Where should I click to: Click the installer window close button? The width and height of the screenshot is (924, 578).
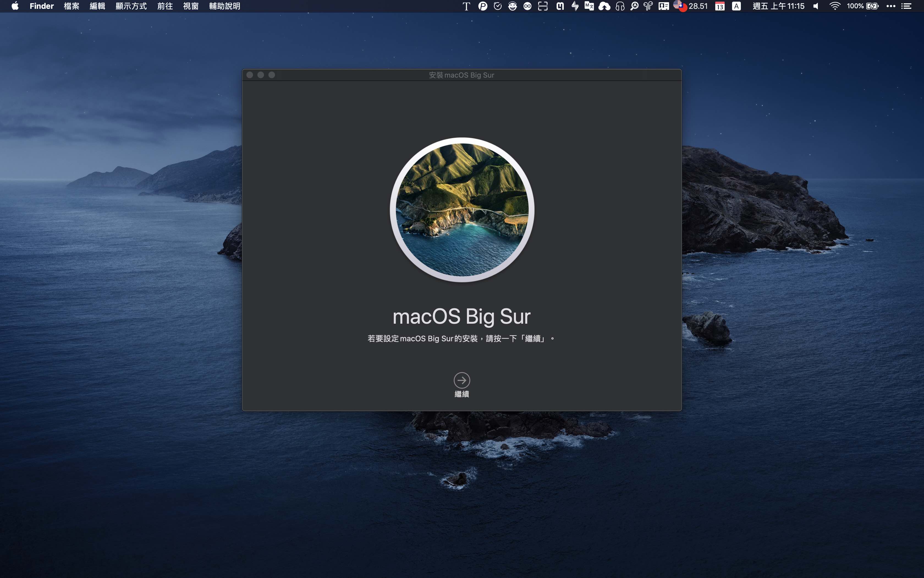(x=250, y=75)
